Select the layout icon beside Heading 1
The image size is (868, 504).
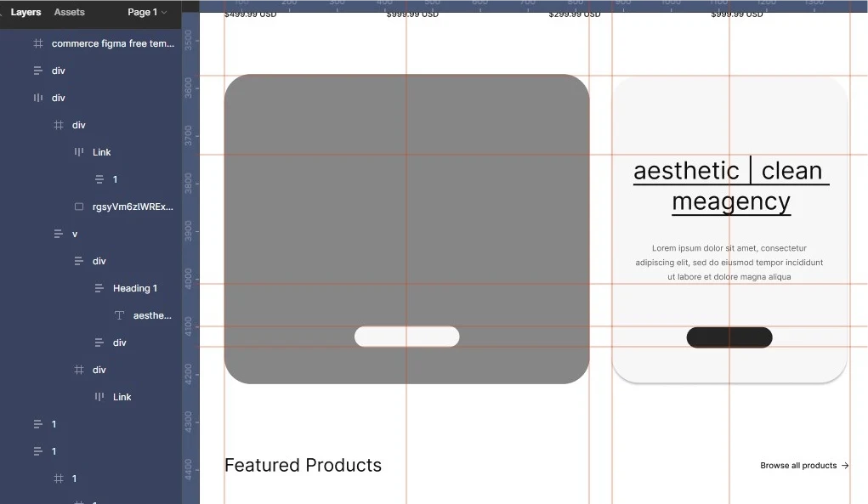[98, 288]
